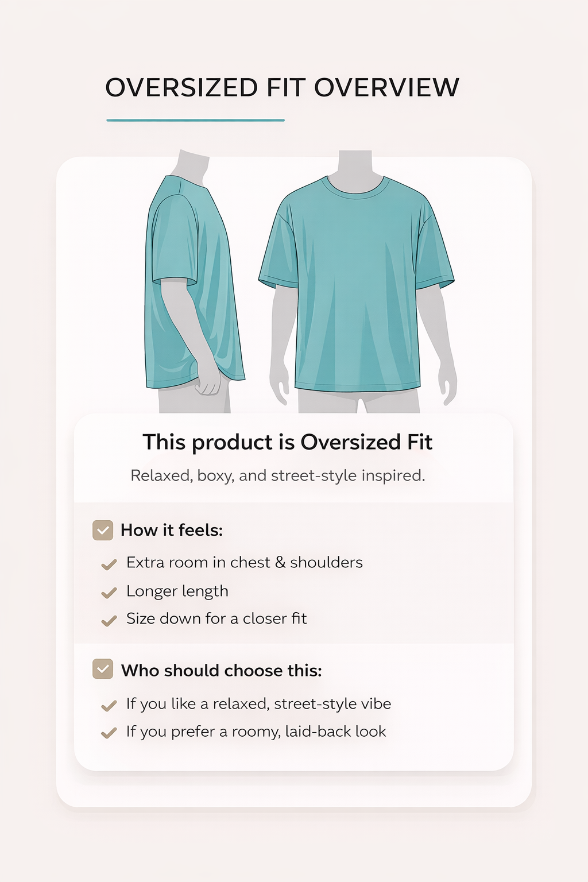
Task: Click the "Who should choose this:" section label
Action: [x=221, y=670]
